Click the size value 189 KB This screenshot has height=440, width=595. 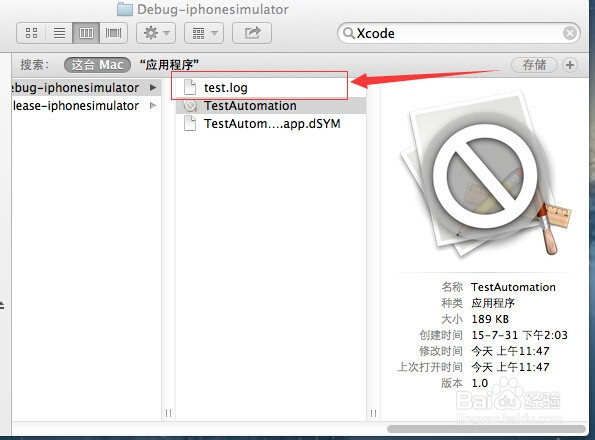point(490,319)
